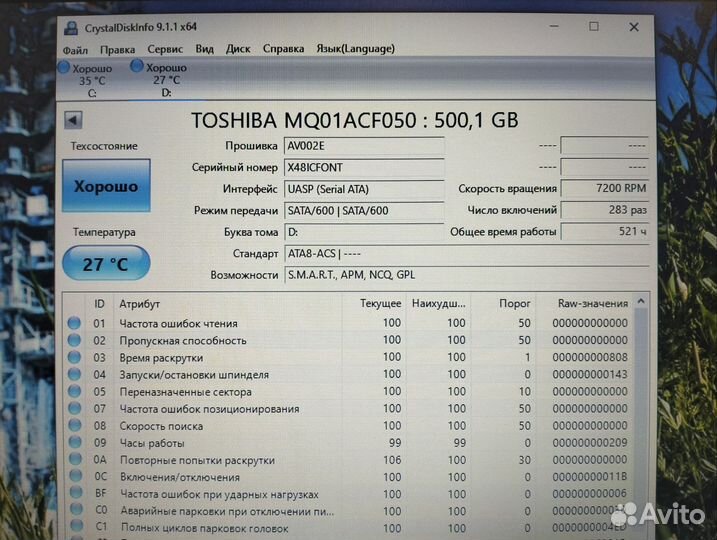Open the Язык(Language) menu
This screenshot has height=540, width=717.
point(355,49)
